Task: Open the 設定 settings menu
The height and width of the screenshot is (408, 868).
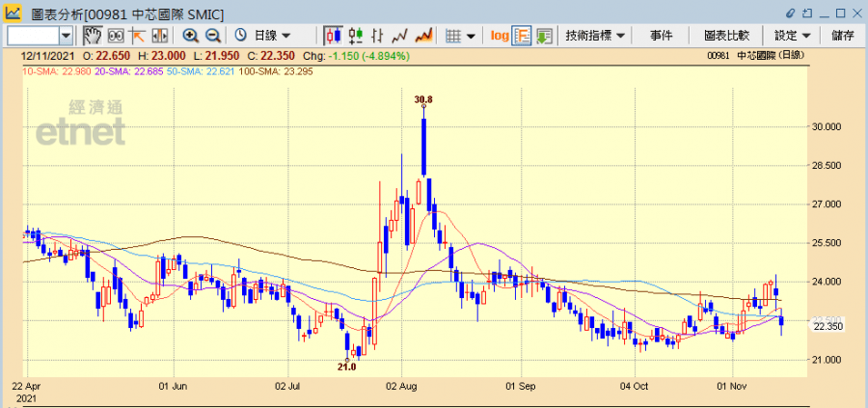Action: [x=793, y=36]
